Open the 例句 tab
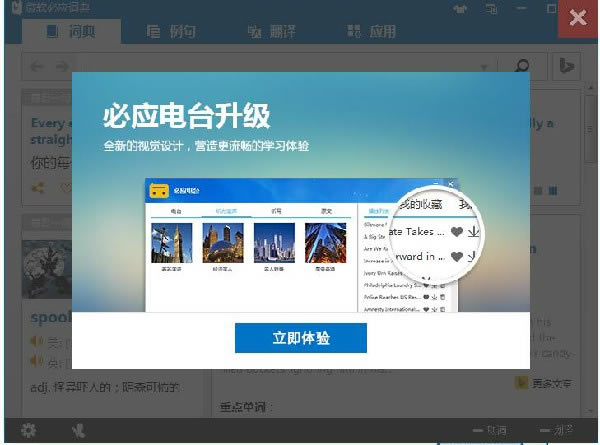The height and width of the screenshot is (445, 600). tap(171, 31)
